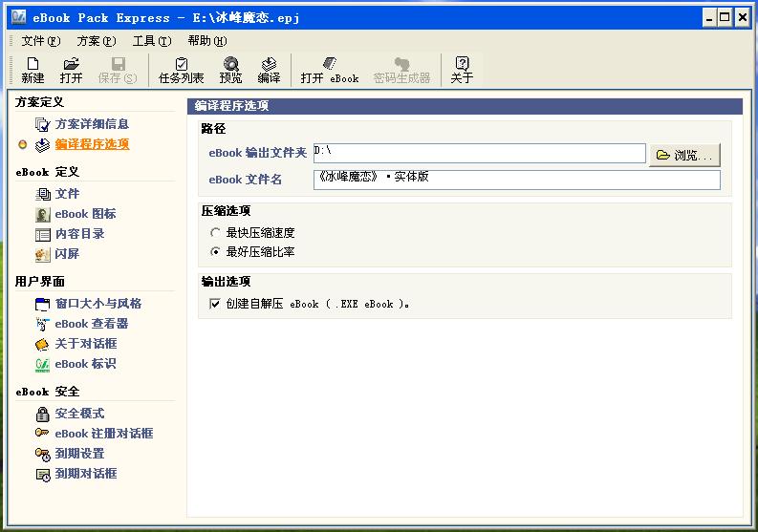Select the 关于对话框 sidebar icon

click(x=43, y=344)
